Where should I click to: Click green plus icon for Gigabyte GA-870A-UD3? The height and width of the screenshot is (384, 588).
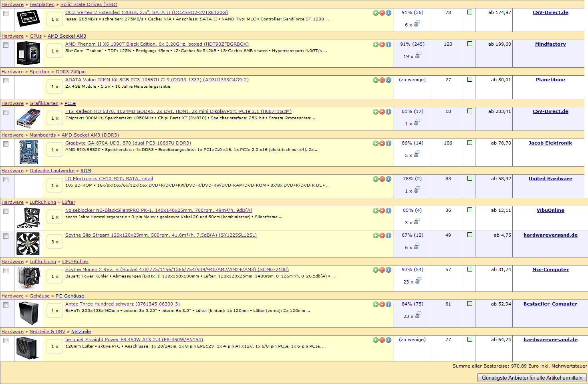(x=376, y=143)
